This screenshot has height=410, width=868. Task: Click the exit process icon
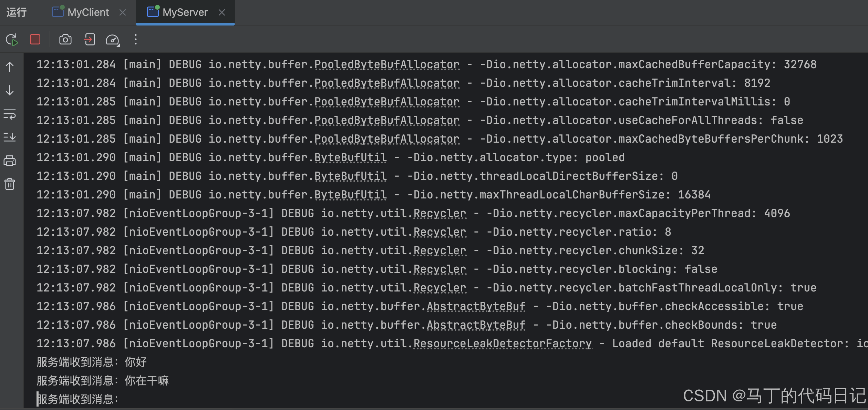[x=89, y=40]
